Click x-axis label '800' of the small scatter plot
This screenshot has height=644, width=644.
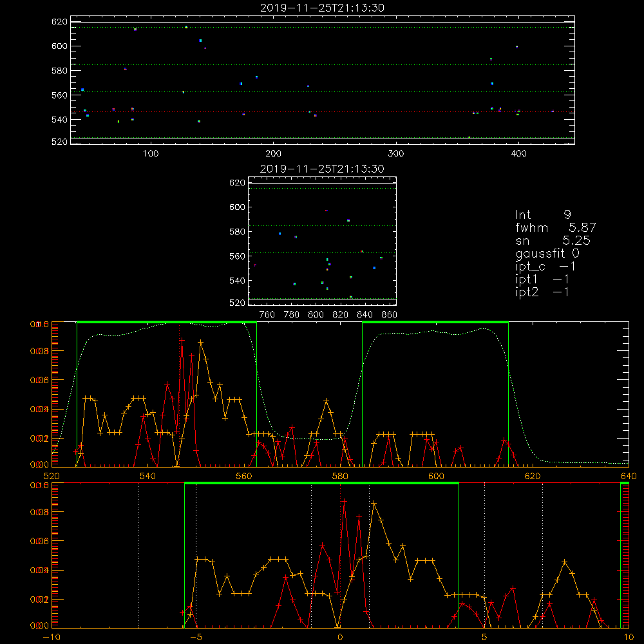click(316, 315)
